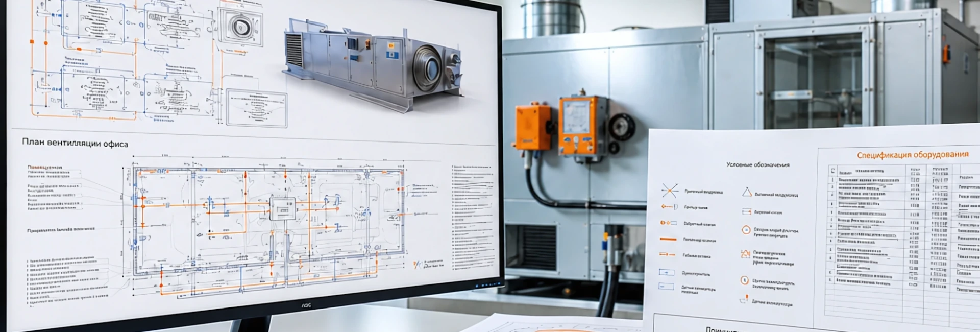This screenshot has height=332, width=980.
Task: Select the "Спецификация оборудования" title on the paper
Action: [913, 155]
